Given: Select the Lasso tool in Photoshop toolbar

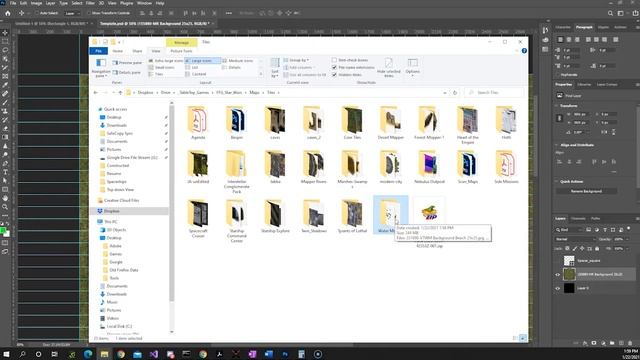Looking at the screenshot, I should [5, 50].
